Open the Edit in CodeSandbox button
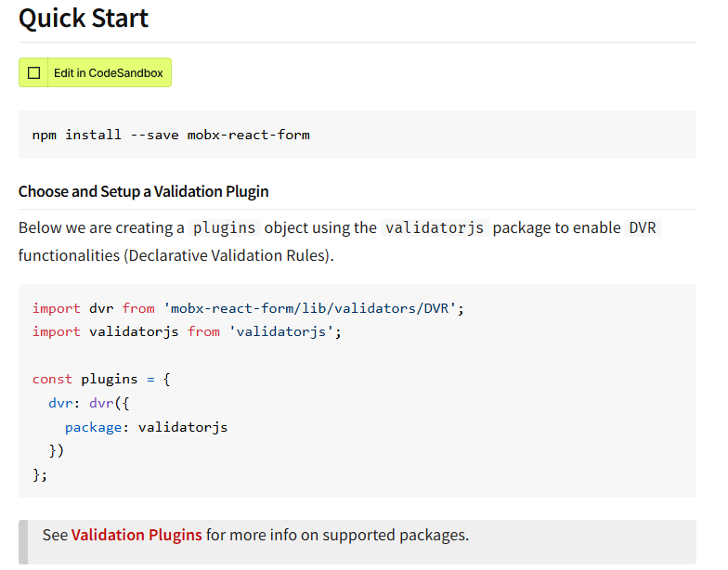 tap(95, 72)
